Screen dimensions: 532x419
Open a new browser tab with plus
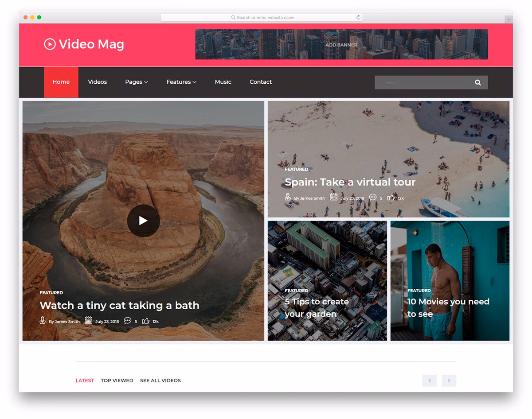pyautogui.click(x=509, y=19)
